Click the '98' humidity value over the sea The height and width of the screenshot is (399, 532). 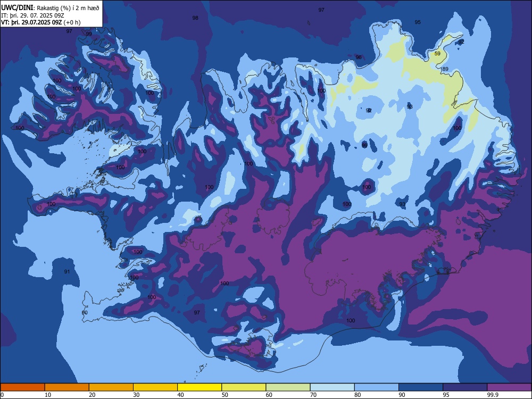(195, 18)
